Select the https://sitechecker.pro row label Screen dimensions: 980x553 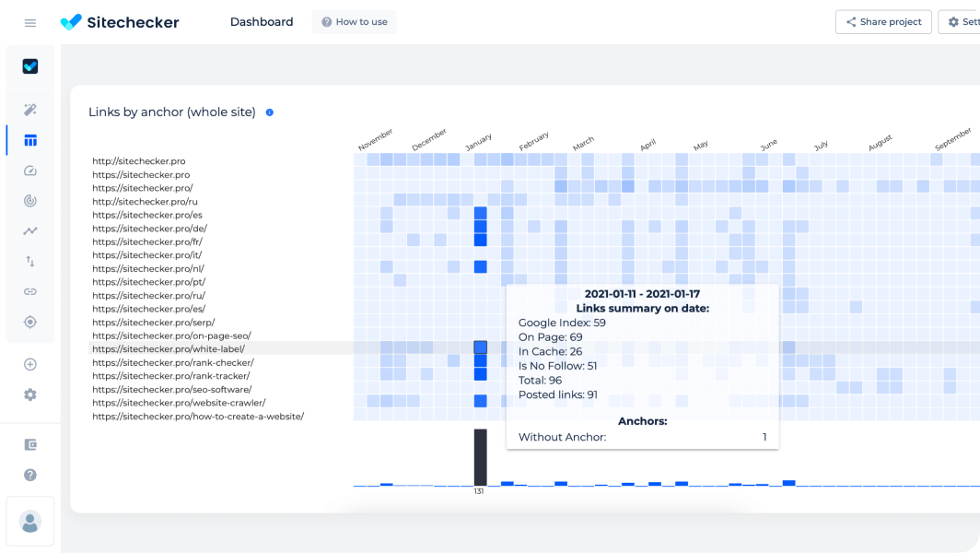(x=141, y=174)
